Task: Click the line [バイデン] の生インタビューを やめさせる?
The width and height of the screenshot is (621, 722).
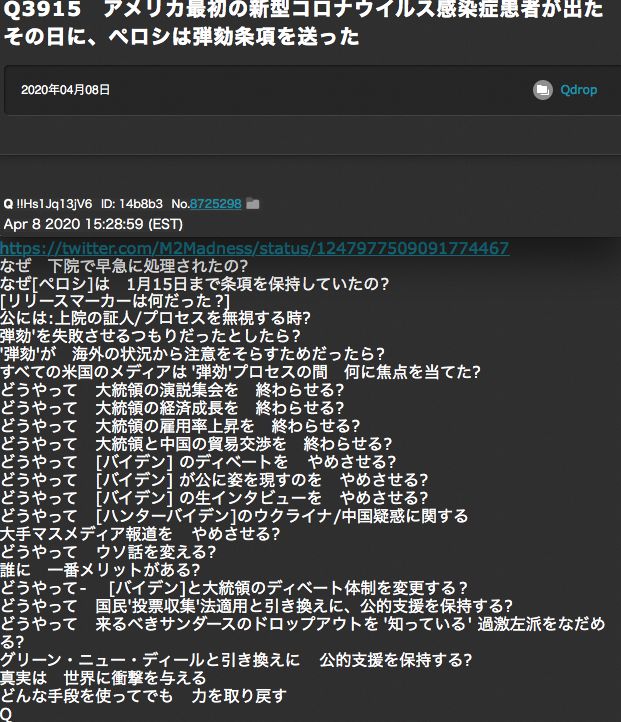Action: pyautogui.click(x=214, y=498)
